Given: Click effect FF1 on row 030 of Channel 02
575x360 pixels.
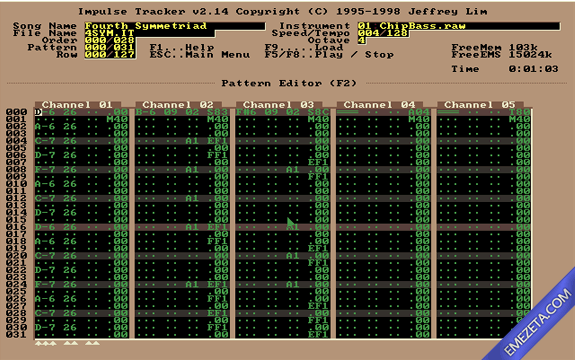Looking at the screenshot, I should pos(218,327).
